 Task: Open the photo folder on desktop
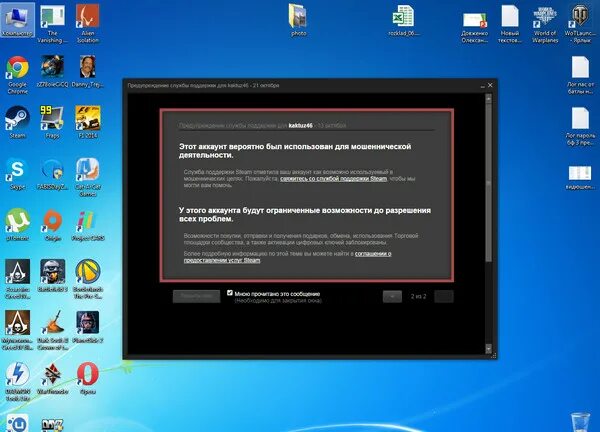tap(298, 20)
